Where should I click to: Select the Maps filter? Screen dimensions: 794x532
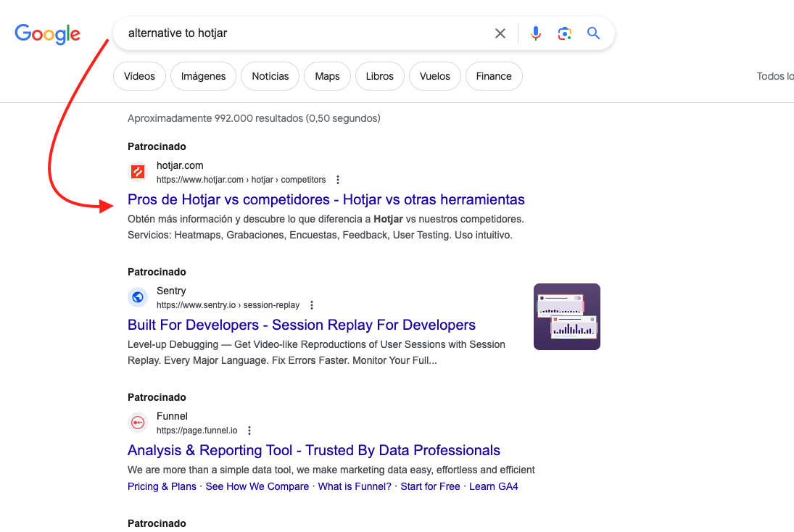[327, 76]
